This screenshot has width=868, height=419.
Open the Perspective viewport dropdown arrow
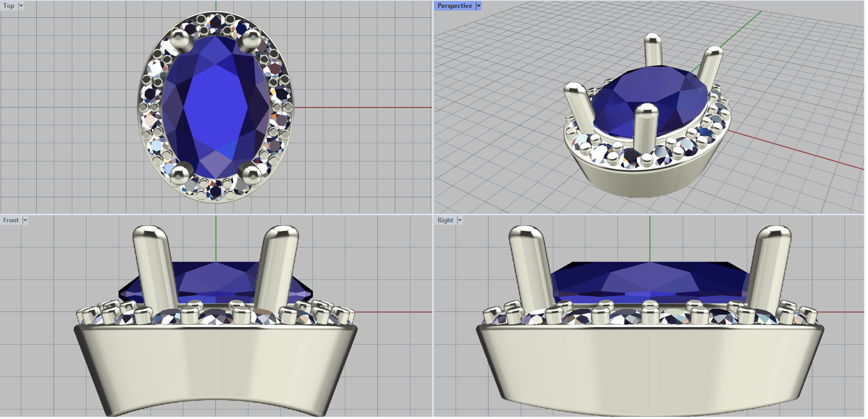[478, 6]
